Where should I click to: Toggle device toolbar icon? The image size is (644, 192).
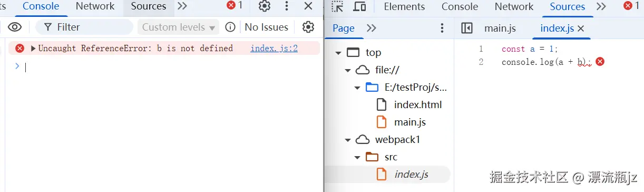click(359, 6)
